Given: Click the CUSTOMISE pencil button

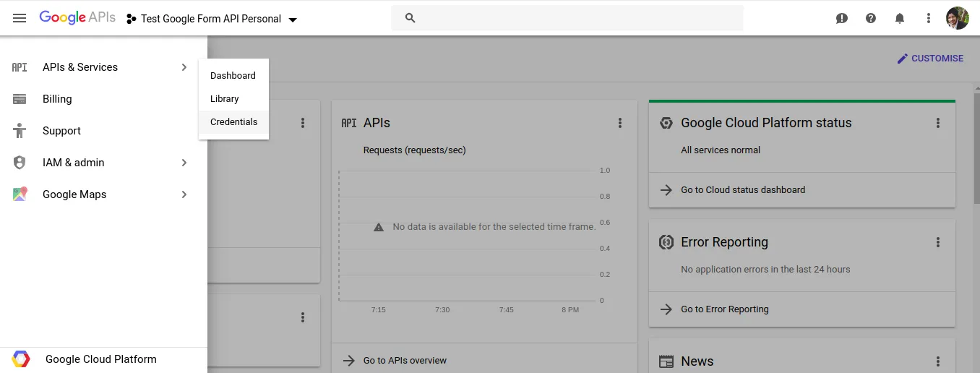Looking at the screenshot, I should [930, 59].
